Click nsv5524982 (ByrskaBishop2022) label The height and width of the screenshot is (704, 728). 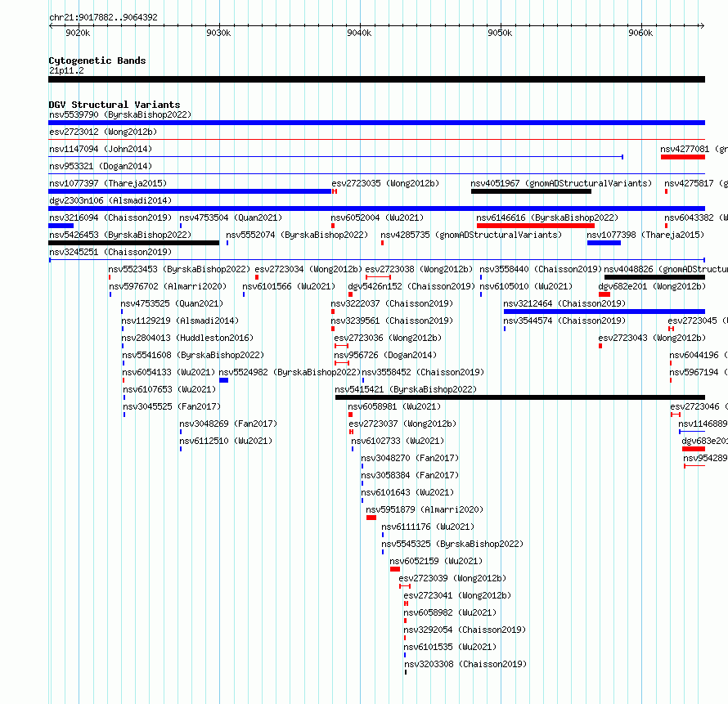click(x=290, y=372)
